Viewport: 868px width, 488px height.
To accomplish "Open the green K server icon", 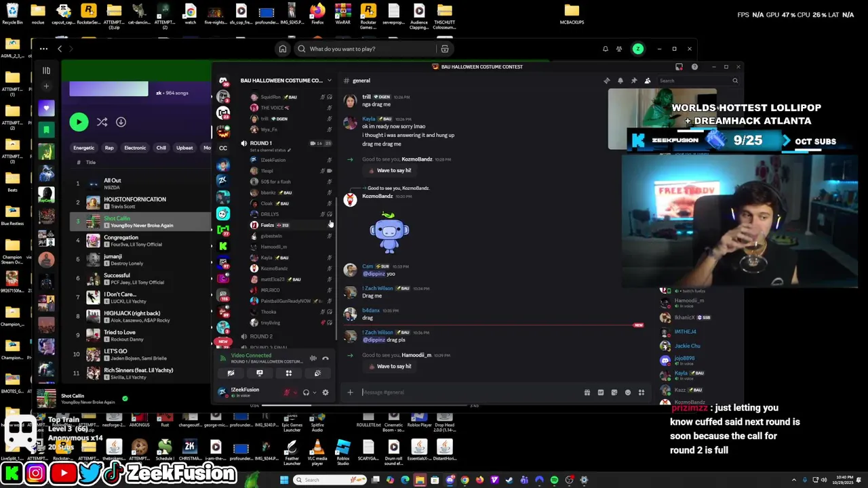I will (223, 246).
